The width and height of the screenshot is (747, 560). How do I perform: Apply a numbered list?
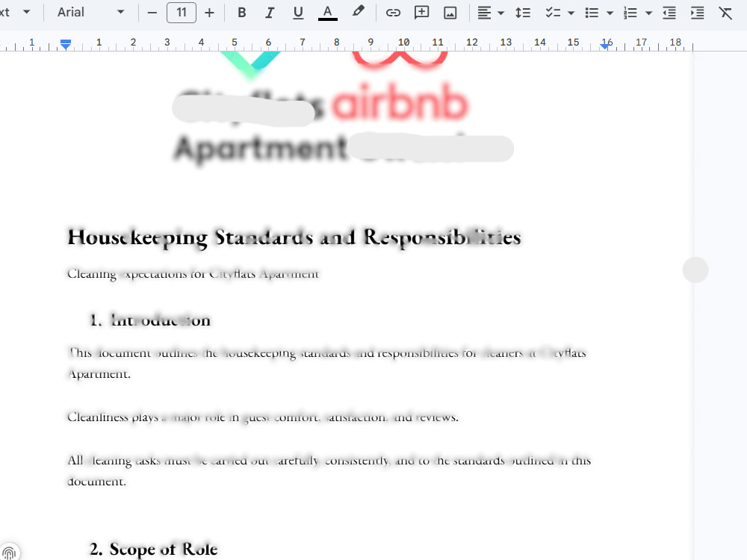tap(630, 13)
